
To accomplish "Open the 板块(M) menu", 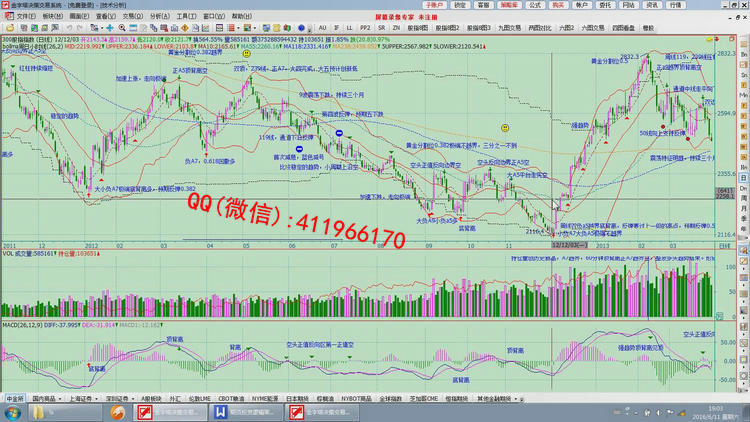I will click(52, 16).
